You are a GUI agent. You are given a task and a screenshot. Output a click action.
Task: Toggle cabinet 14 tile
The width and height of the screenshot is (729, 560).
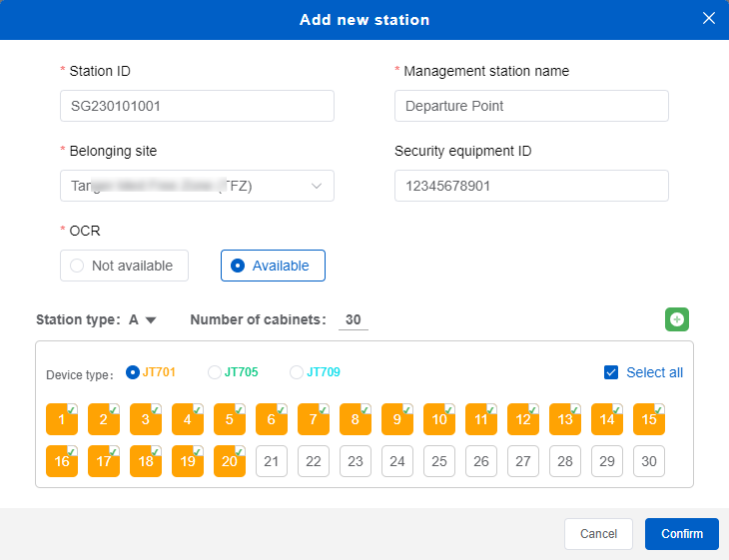[607, 419]
